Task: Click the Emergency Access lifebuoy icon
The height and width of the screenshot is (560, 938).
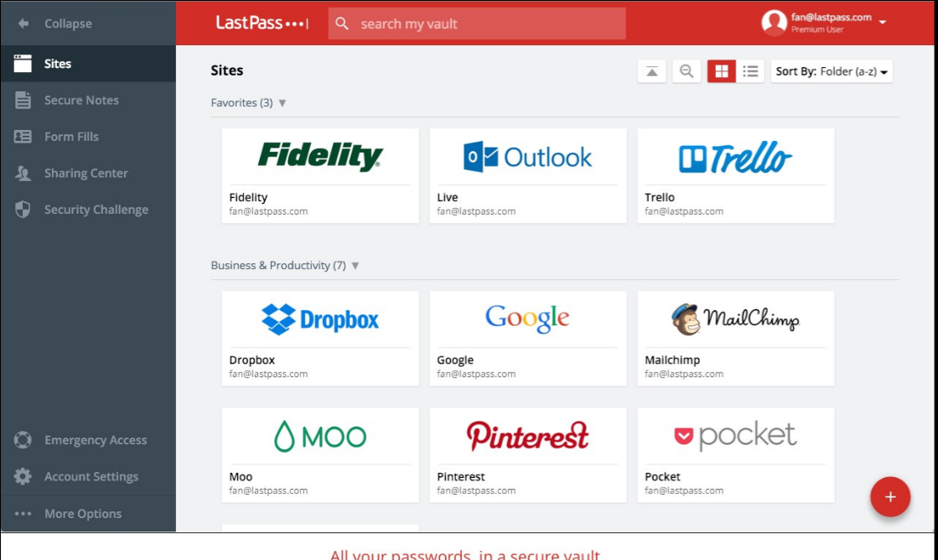Action: pyautogui.click(x=23, y=440)
